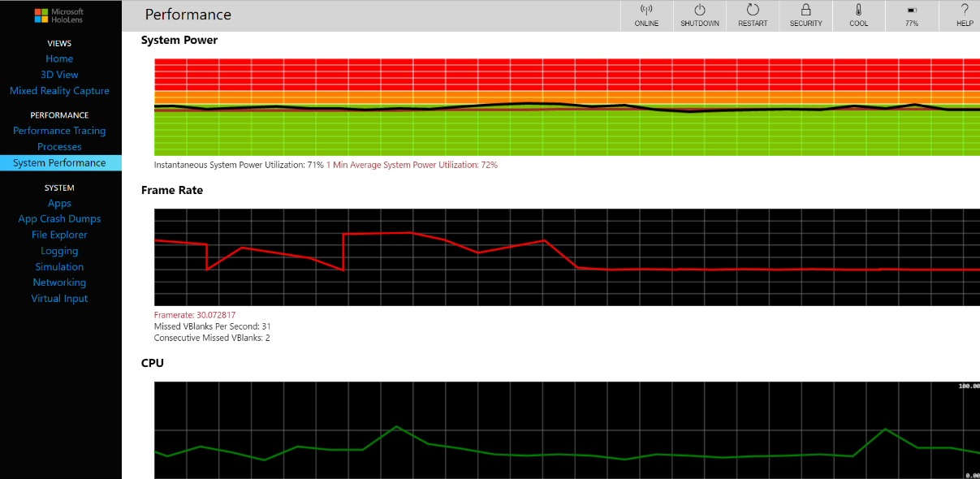Click the SYSTEM section label in sidebar
The height and width of the screenshot is (479, 980).
(x=59, y=188)
